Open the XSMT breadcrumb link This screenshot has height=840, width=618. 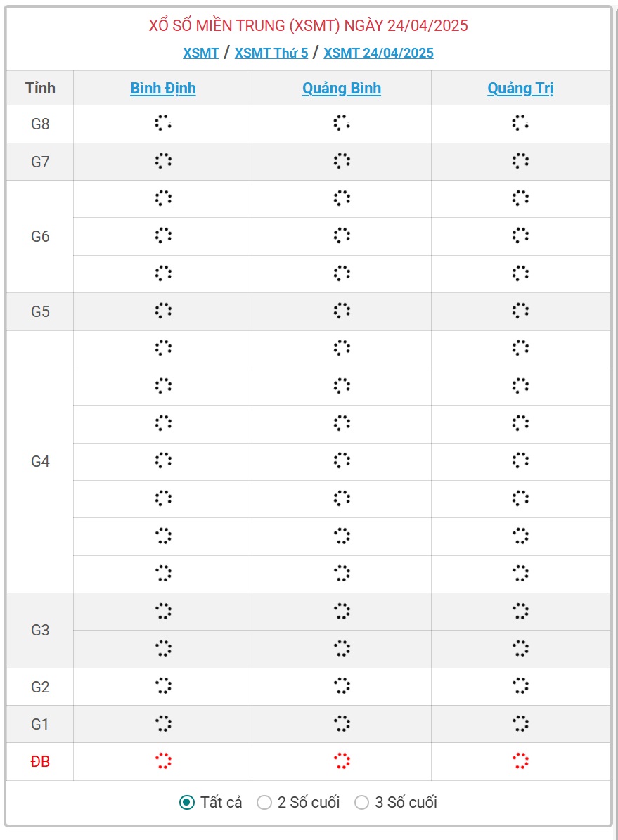click(201, 53)
